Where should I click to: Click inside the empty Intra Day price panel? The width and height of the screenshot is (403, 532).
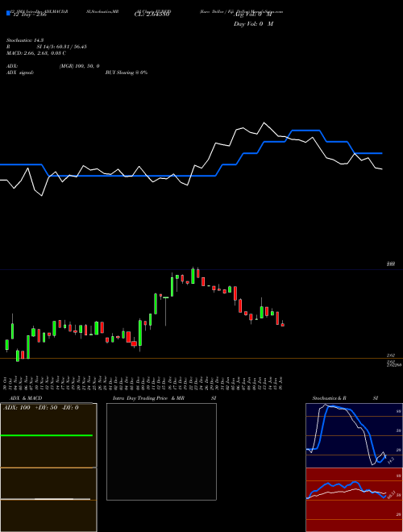(x=161, y=451)
